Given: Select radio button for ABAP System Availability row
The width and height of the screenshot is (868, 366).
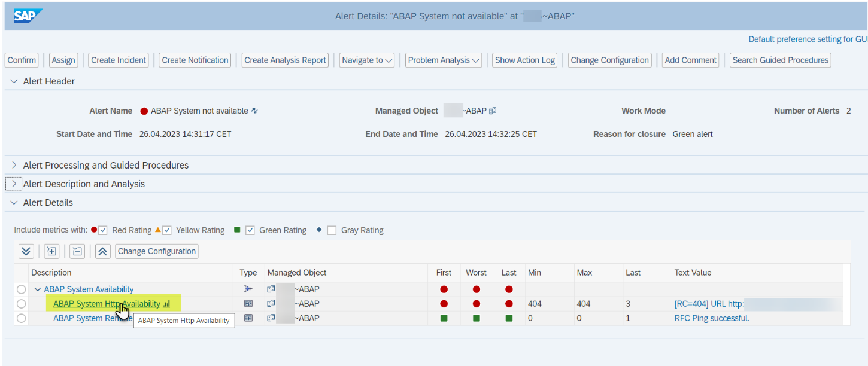Looking at the screenshot, I should [x=22, y=289].
